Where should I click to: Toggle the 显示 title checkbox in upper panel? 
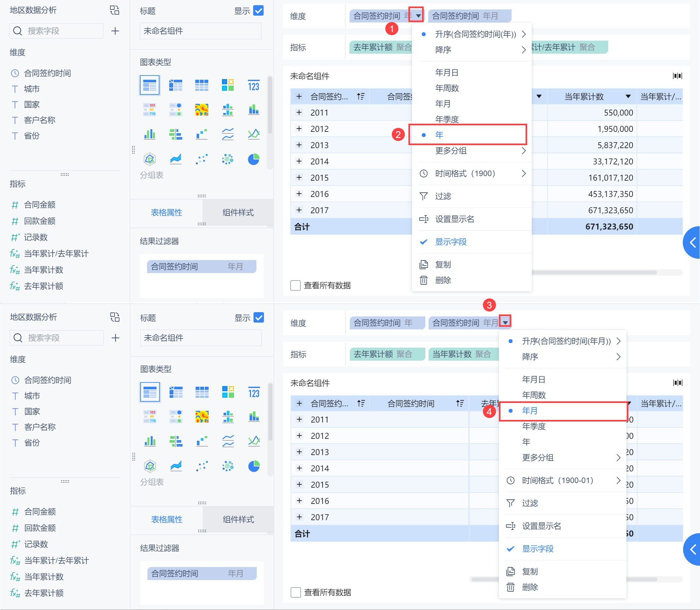[x=259, y=11]
